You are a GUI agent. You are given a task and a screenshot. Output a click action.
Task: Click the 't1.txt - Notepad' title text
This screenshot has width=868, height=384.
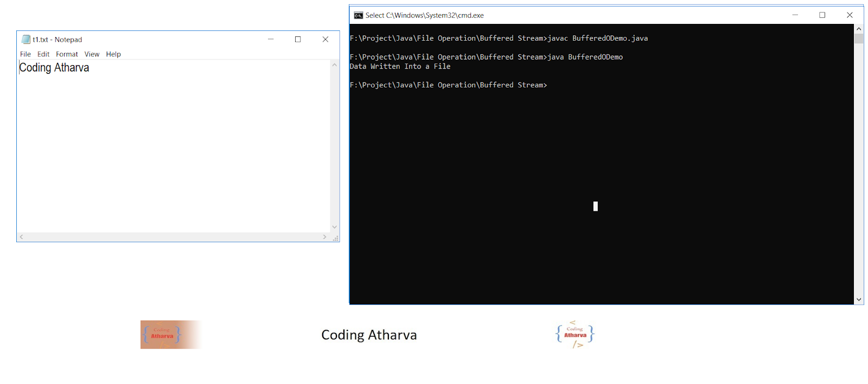58,40
